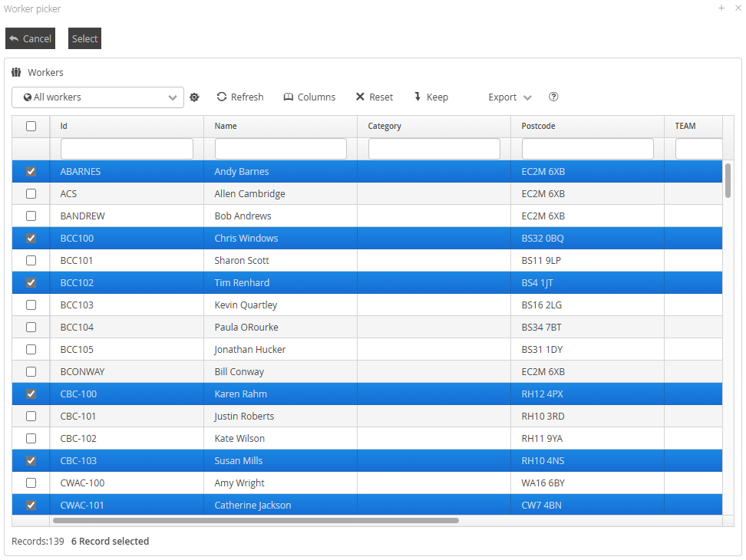Open the All workers view dropdown
The height and width of the screenshot is (560, 746).
97,97
